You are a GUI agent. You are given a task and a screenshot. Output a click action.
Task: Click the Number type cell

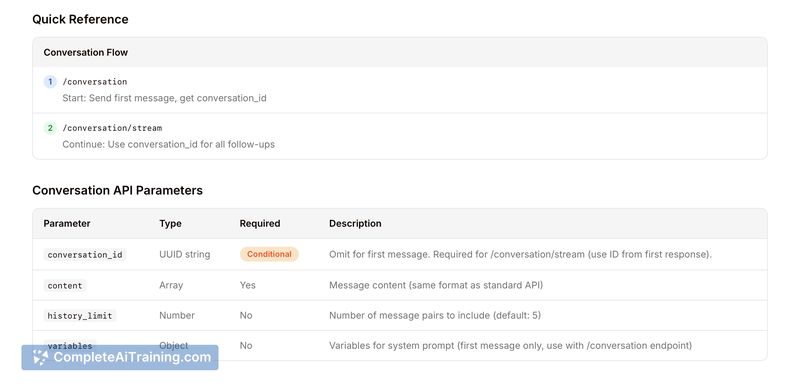(177, 315)
